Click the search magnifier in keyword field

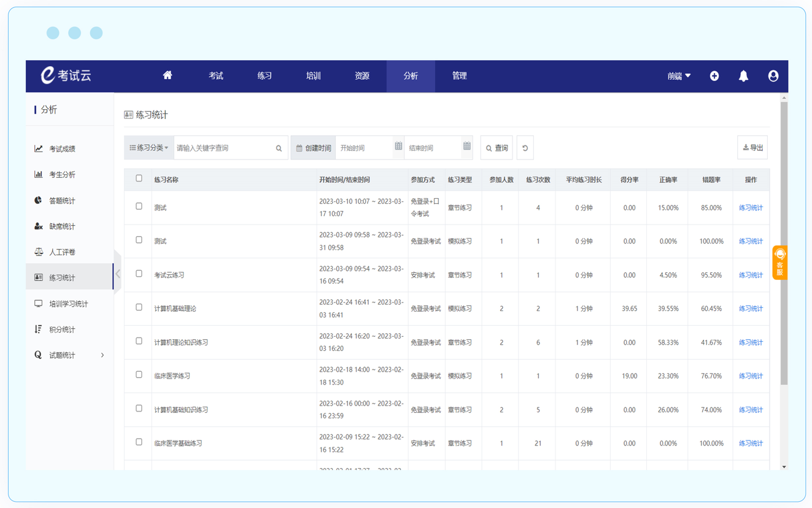279,148
